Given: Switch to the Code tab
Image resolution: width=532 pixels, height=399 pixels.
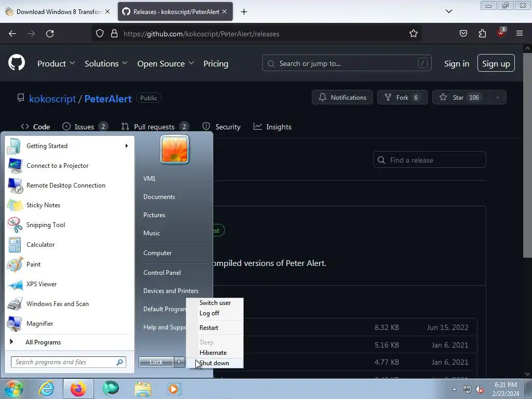Looking at the screenshot, I should [35, 127].
